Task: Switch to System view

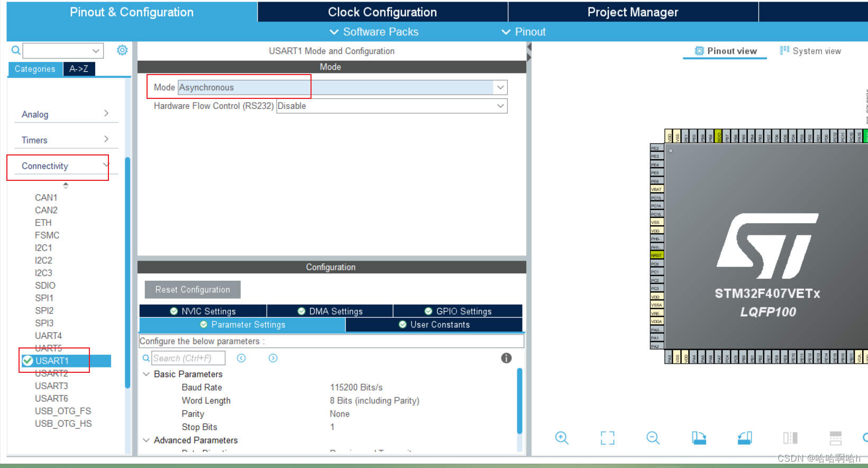Action: tap(810, 51)
